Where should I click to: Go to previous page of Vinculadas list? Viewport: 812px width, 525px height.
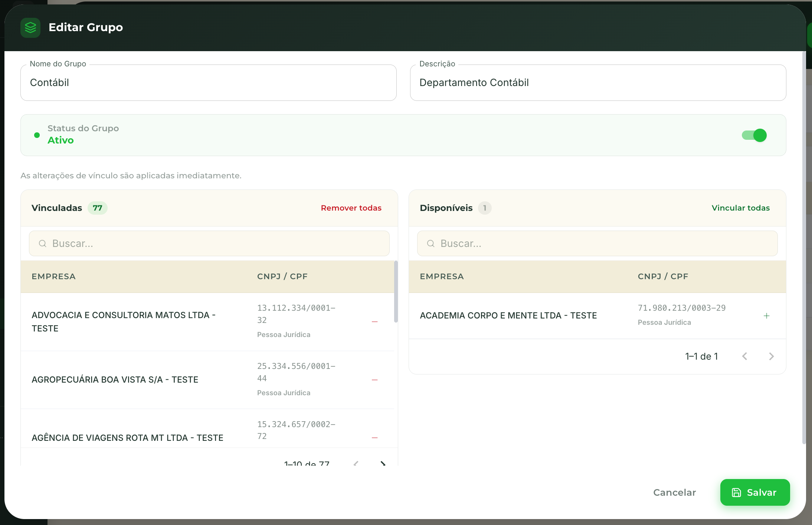[x=356, y=463]
